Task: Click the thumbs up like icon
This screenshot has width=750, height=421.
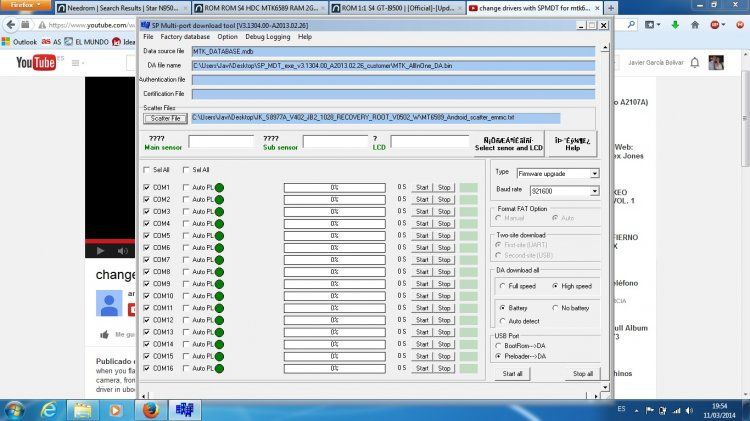Action: [104, 334]
